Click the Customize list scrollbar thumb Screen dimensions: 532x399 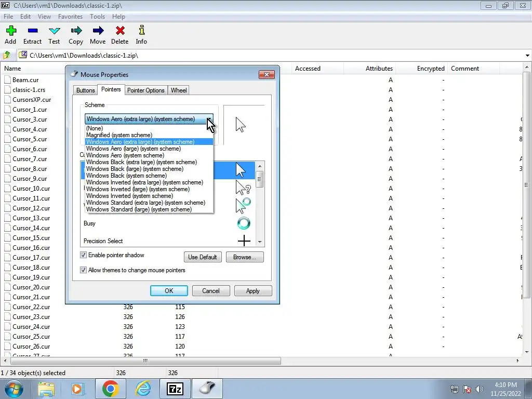point(260,179)
